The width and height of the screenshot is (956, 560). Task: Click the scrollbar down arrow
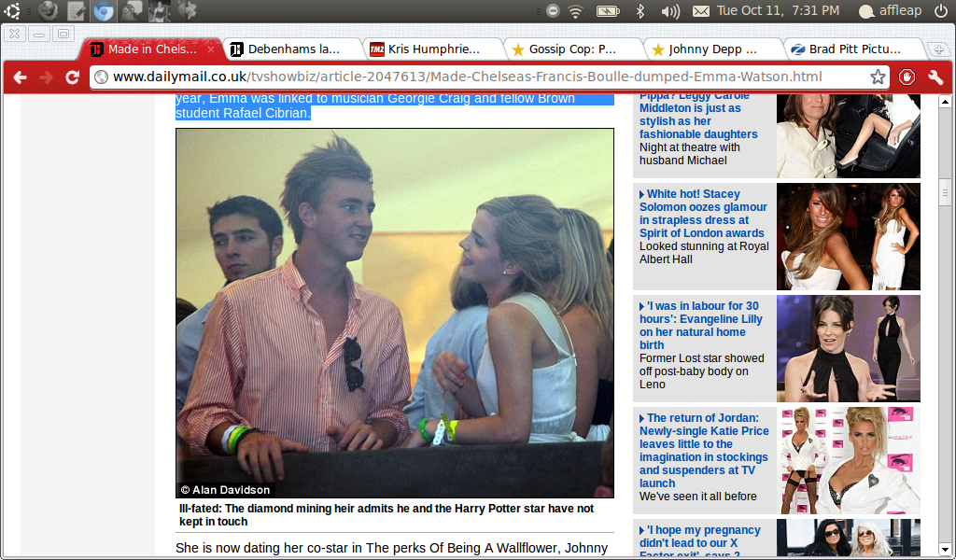945,549
